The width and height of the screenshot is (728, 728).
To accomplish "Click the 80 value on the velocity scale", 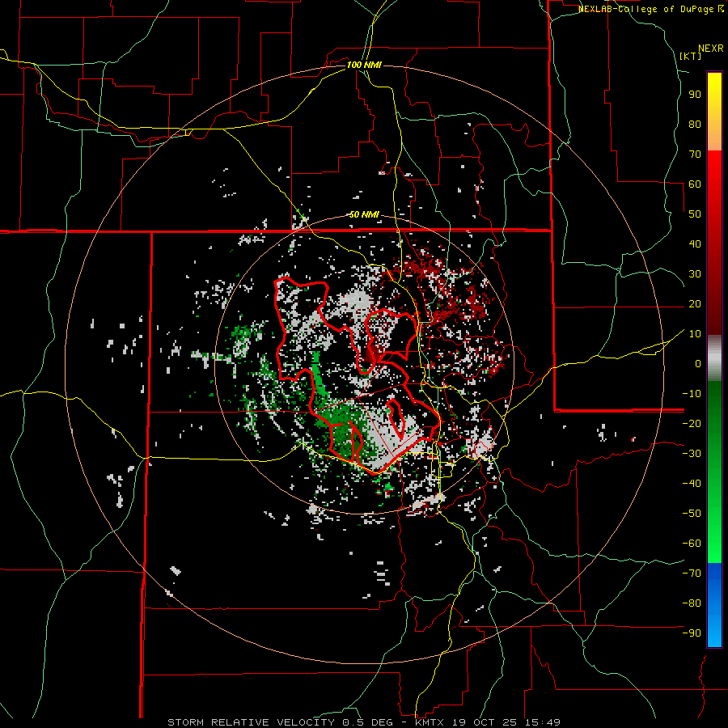I will [x=695, y=124].
